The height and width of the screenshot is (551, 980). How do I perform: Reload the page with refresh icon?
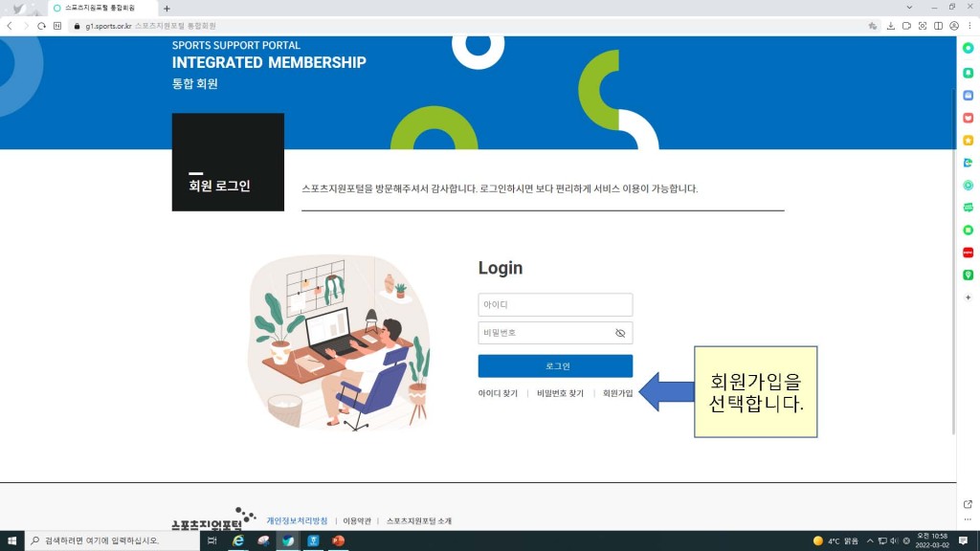(x=41, y=26)
